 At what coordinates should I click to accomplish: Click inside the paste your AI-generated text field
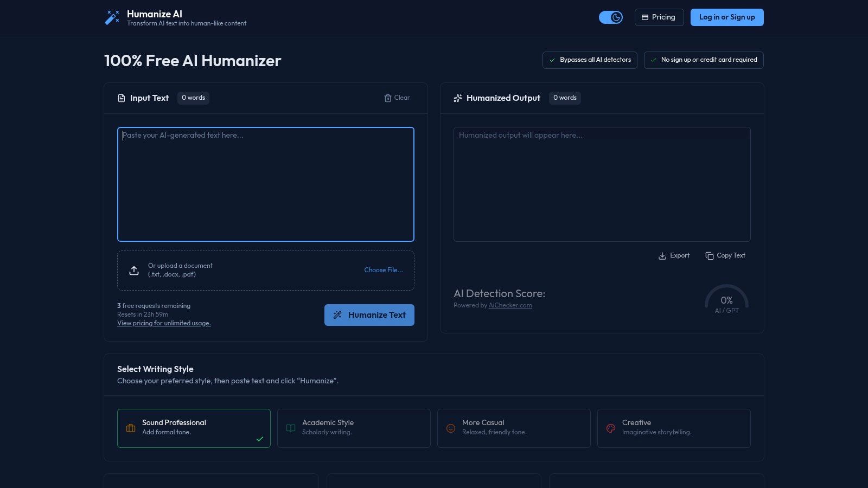click(265, 184)
